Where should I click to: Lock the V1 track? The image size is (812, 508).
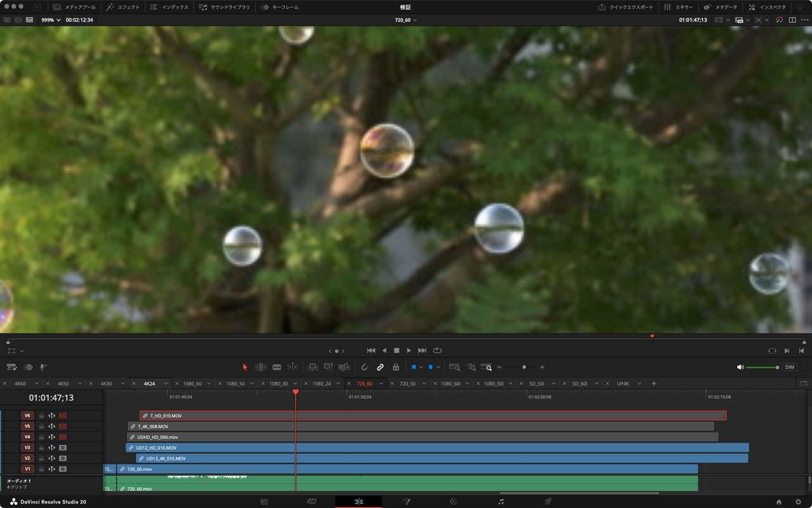[x=41, y=469]
